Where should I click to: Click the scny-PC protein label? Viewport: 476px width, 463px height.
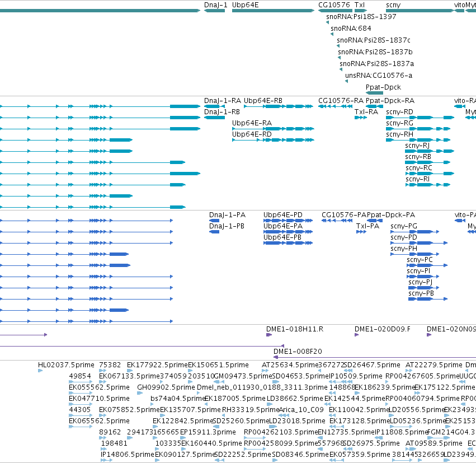tap(420, 260)
